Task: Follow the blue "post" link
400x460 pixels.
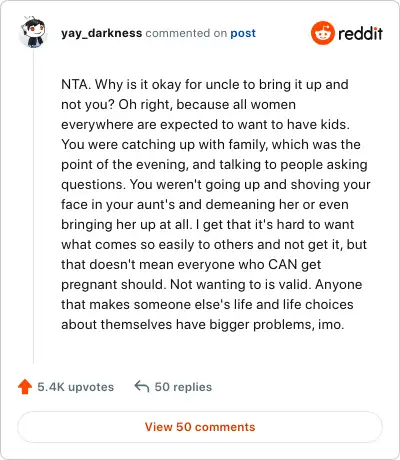Action: pyautogui.click(x=243, y=33)
